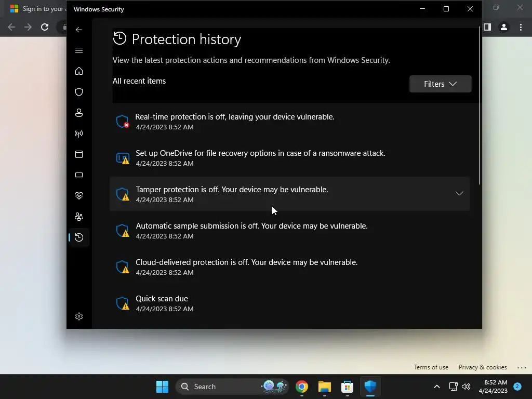532x399 pixels.
Task: Click the taskbar Search box
Action: coord(232,387)
